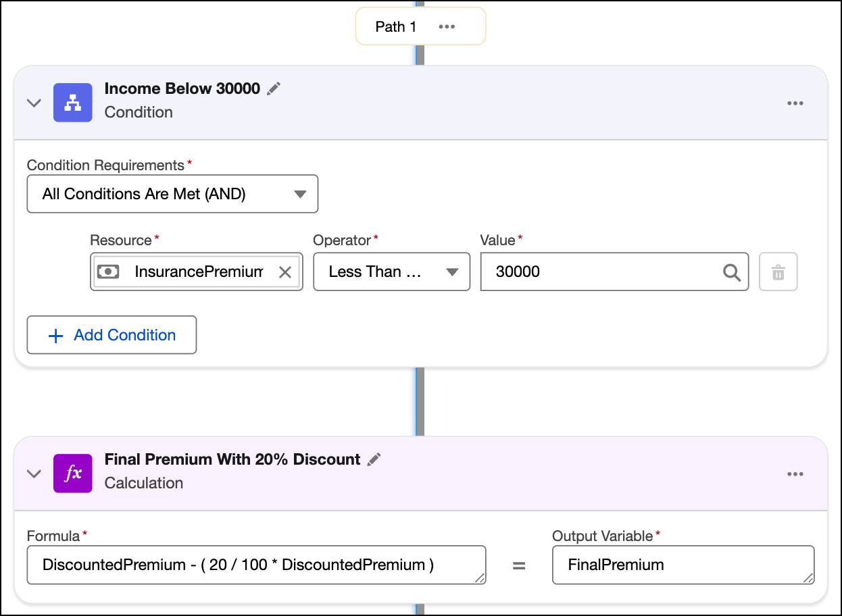Edit the Final Premium step name pencil

pyautogui.click(x=374, y=460)
